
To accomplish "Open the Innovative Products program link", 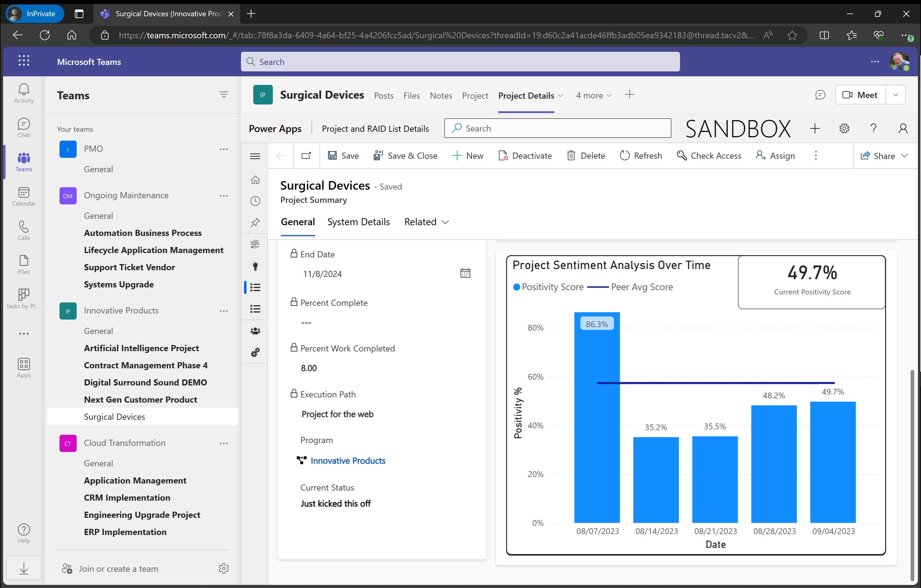I will 348,461.
